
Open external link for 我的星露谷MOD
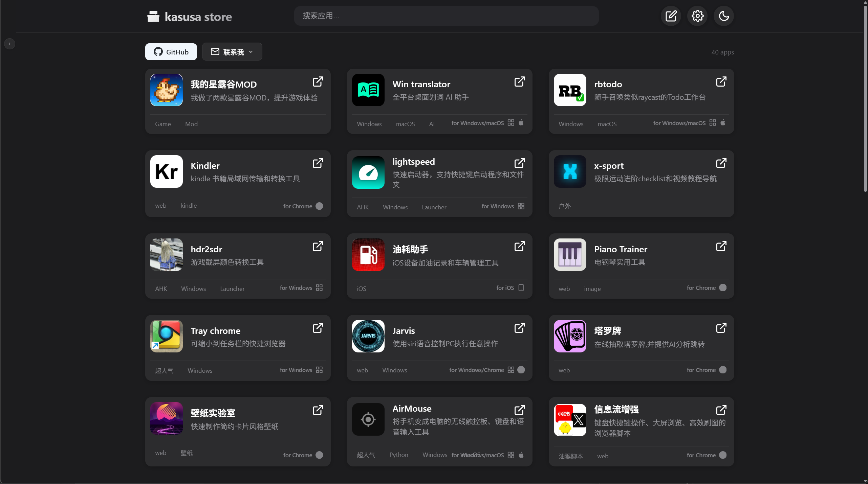[318, 82]
